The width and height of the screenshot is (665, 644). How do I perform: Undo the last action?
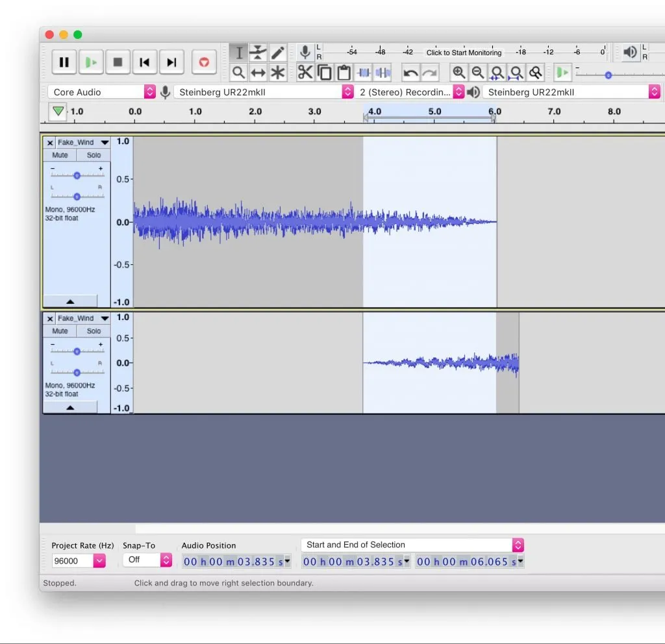[410, 73]
